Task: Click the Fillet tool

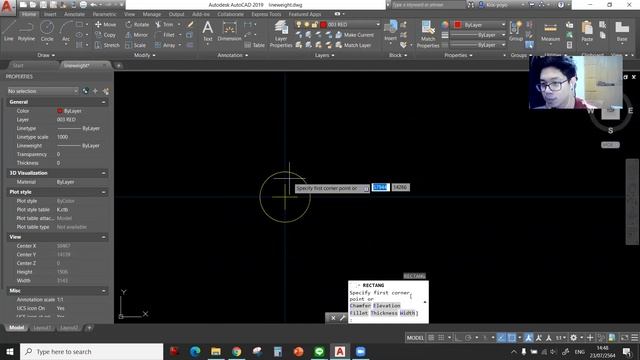Action: [165, 35]
